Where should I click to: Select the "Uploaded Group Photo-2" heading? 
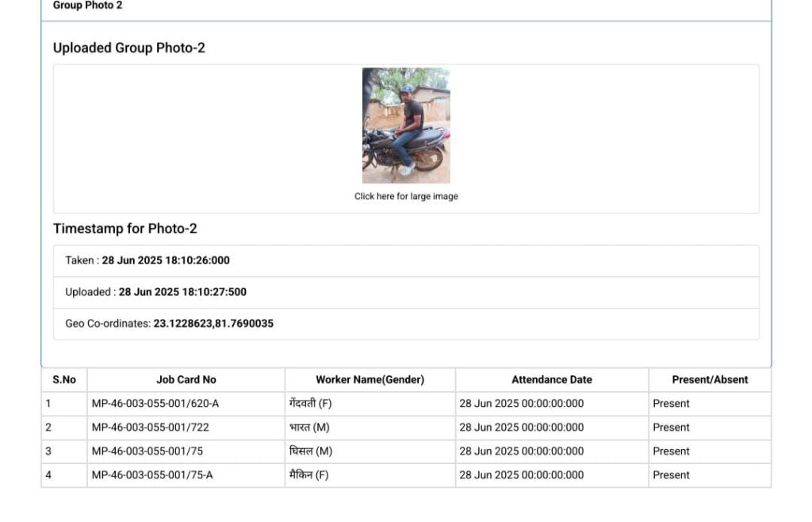pyautogui.click(x=129, y=48)
